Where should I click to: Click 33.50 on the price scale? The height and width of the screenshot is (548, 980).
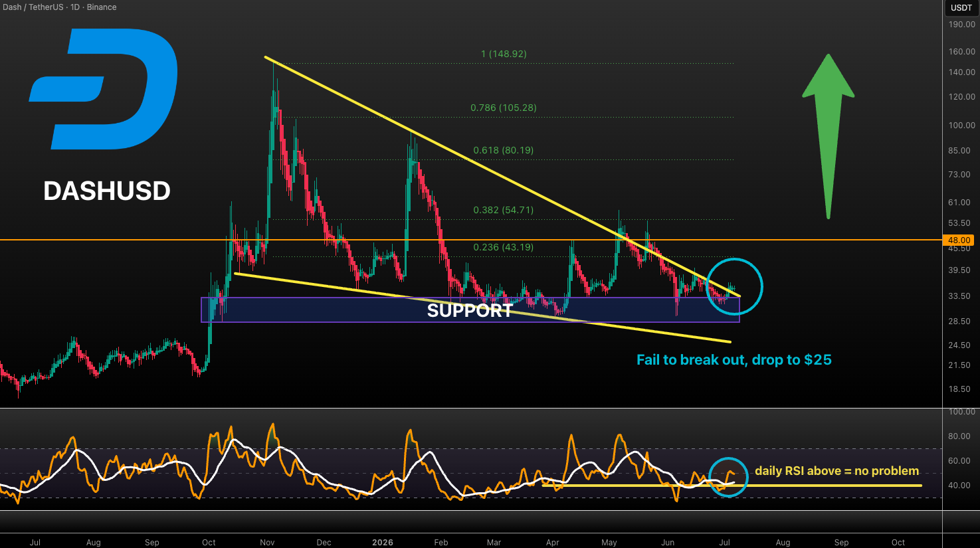coord(959,296)
